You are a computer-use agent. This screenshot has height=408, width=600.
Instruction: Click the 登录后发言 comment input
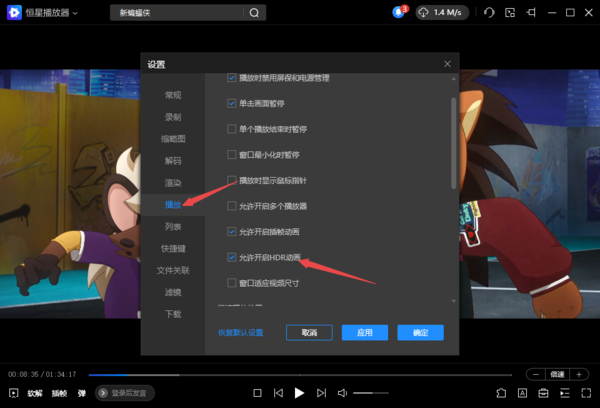125,393
